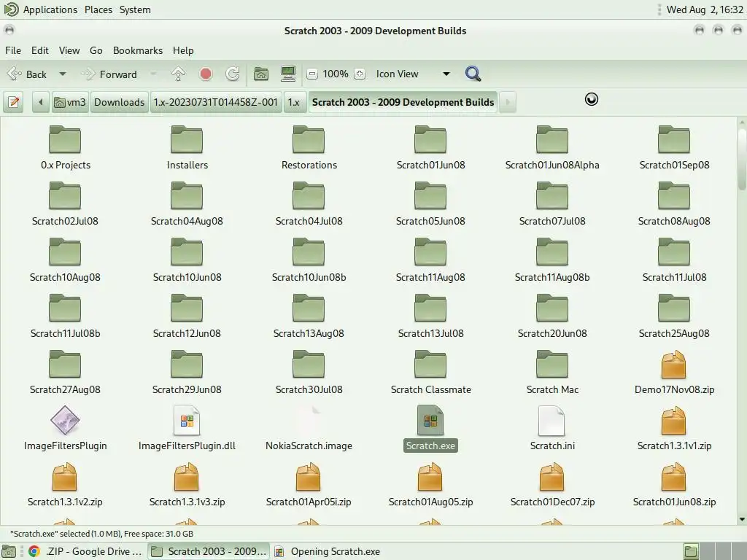
Task: Jump to vm3 home in path bar
Action: (70, 102)
